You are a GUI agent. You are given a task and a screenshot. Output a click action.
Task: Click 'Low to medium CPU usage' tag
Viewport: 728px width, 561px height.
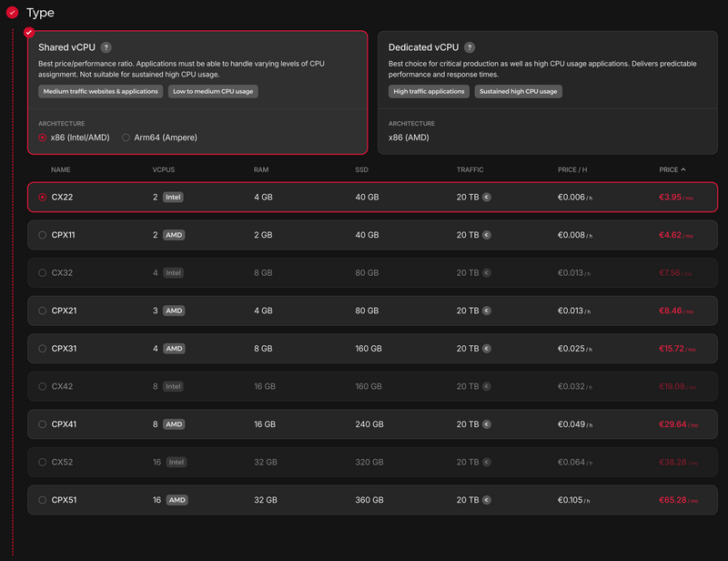click(213, 92)
